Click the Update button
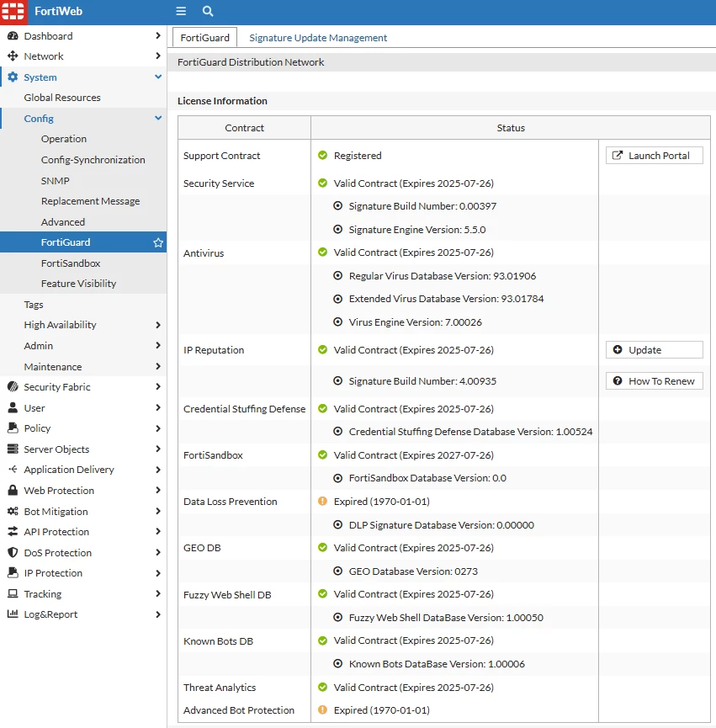 click(x=655, y=349)
